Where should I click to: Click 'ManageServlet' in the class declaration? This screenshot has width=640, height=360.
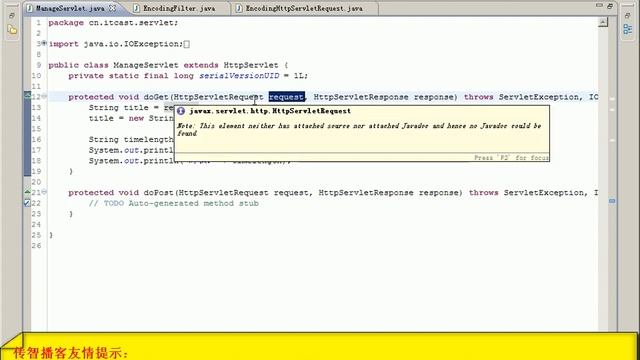[x=146, y=65]
